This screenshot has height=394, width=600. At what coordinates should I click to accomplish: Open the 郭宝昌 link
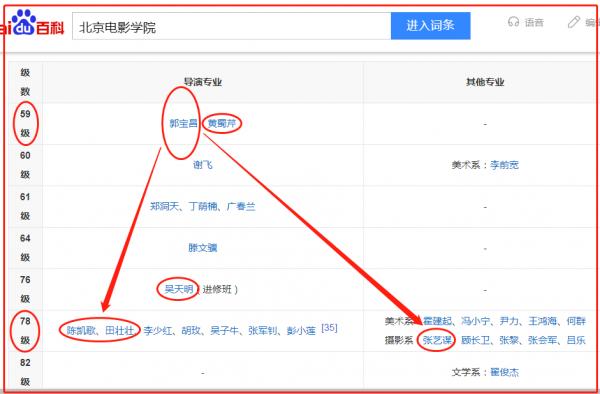pos(183,123)
